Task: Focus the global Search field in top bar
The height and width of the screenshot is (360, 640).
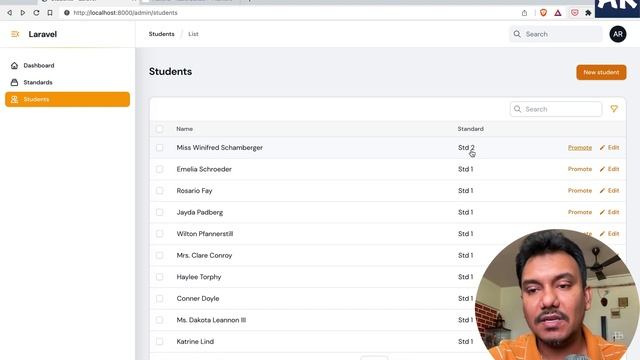Action: (x=556, y=34)
